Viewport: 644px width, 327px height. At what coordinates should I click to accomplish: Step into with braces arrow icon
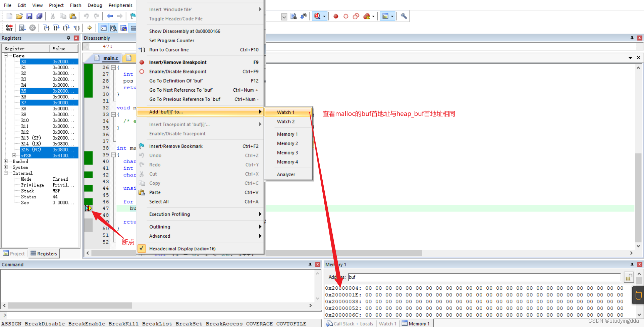click(x=46, y=28)
